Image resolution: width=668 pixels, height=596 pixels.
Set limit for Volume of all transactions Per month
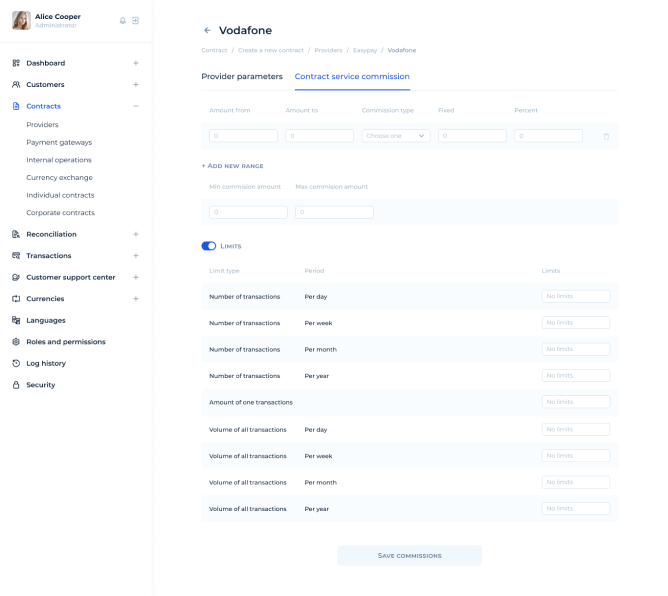click(576, 482)
